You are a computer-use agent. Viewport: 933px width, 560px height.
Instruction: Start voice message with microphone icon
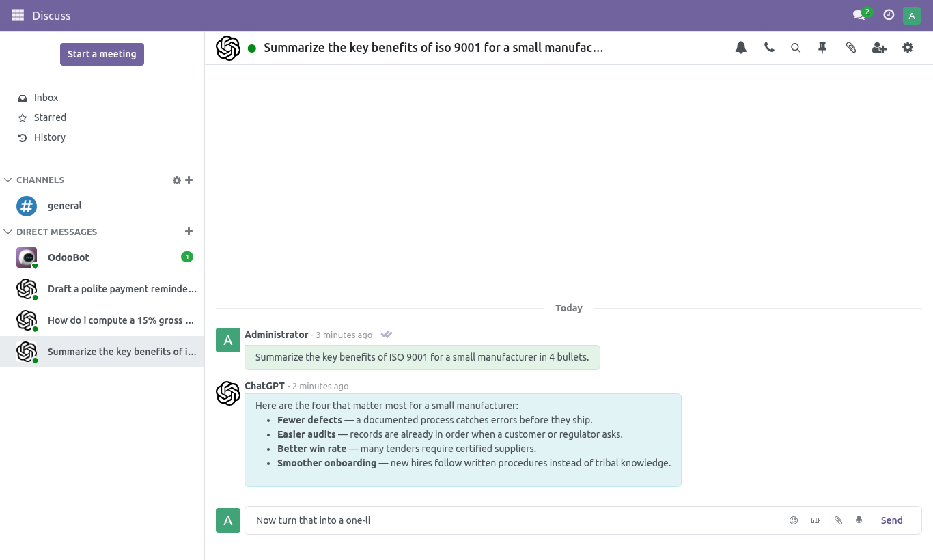[859, 520]
